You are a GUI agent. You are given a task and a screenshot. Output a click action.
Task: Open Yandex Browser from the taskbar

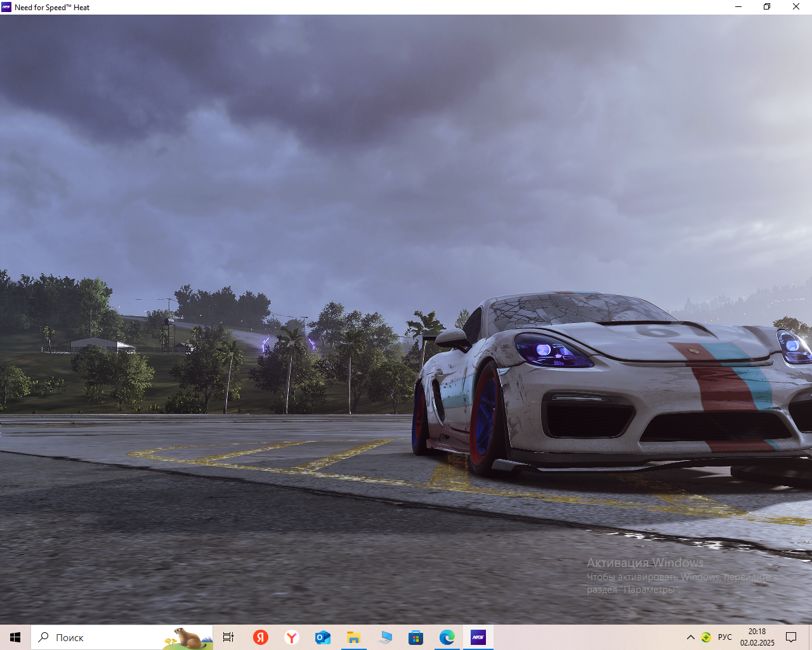(292, 637)
